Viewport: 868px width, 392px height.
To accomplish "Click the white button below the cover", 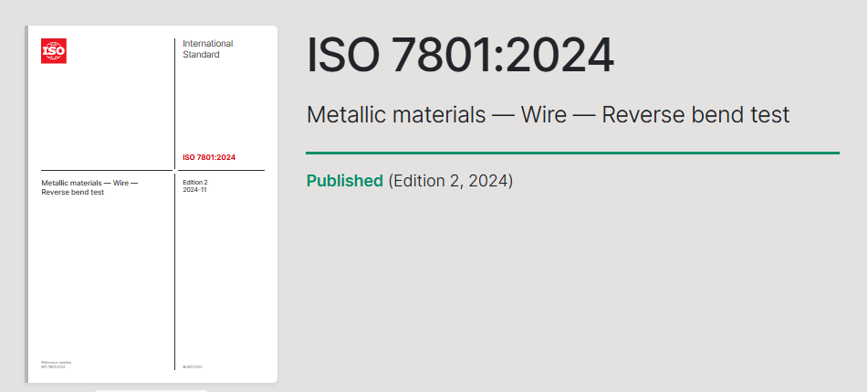I will 152,390.
